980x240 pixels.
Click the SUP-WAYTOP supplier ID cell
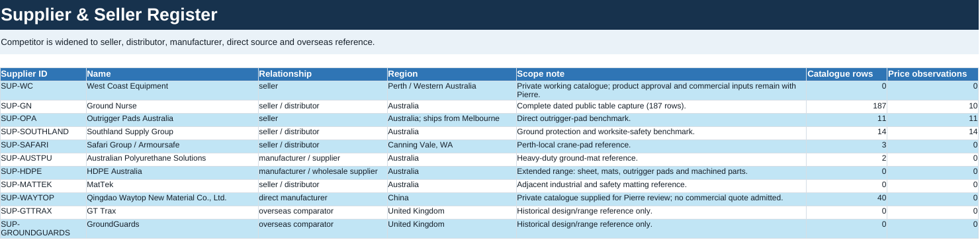click(43, 199)
